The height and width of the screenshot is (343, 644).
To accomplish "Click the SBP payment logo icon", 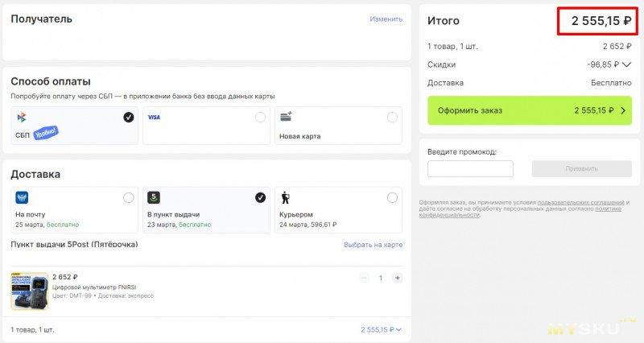I will tap(22, 118).
